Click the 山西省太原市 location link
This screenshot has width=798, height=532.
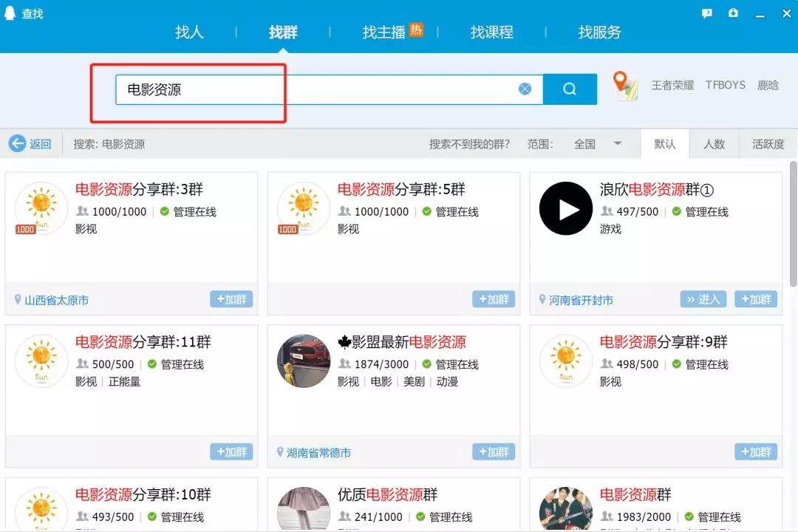click(56, 301)
